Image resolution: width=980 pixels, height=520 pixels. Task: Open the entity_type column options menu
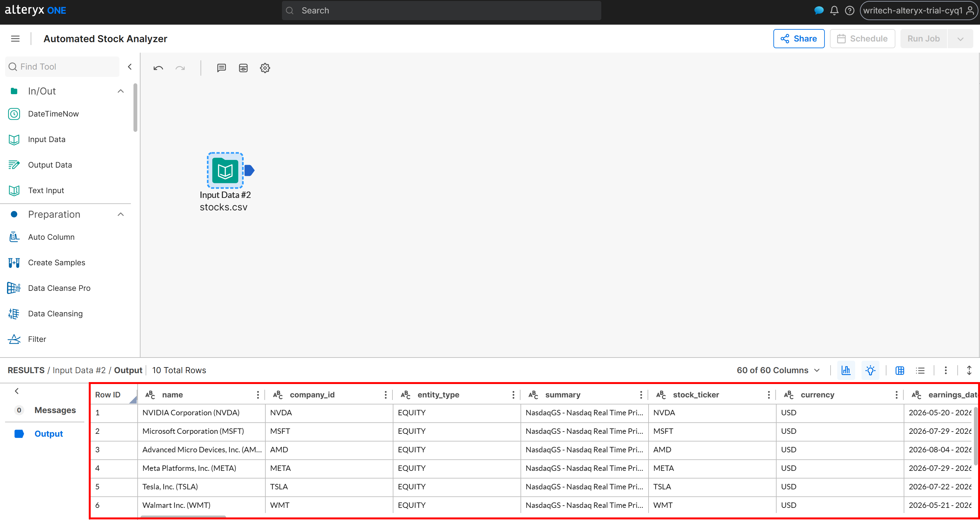(513, 395)
